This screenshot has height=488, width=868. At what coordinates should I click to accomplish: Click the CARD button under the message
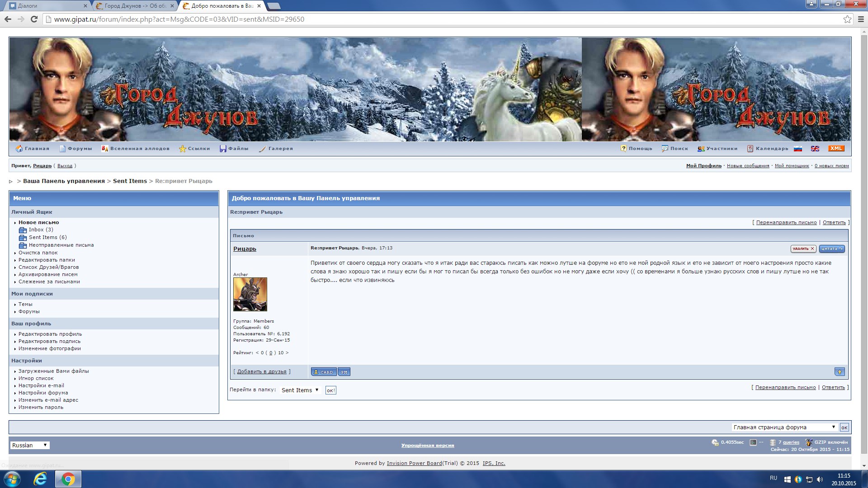324,372
